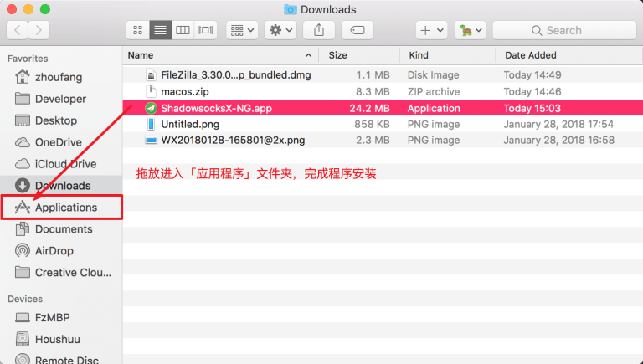Click the FzMBP laptop icon

(22, 318)
